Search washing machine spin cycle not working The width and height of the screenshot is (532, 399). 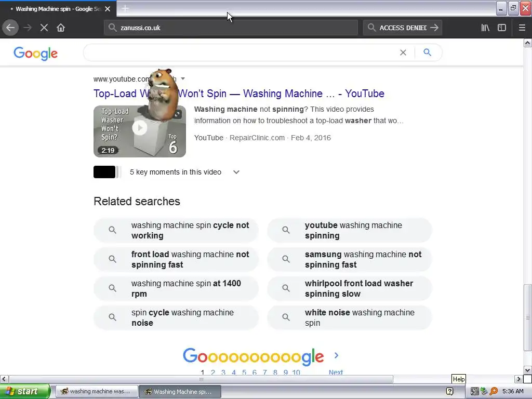pyautogui.click(x=176, y=230)
